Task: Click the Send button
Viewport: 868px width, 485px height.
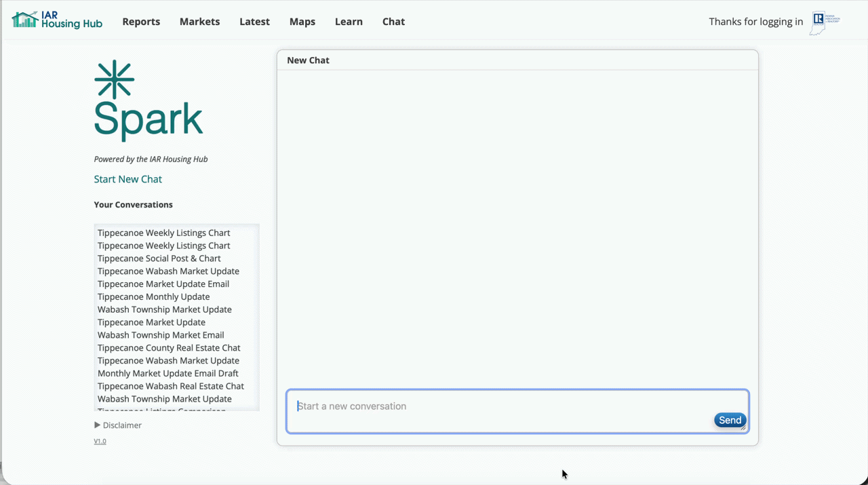Action: tap(730, 420)
